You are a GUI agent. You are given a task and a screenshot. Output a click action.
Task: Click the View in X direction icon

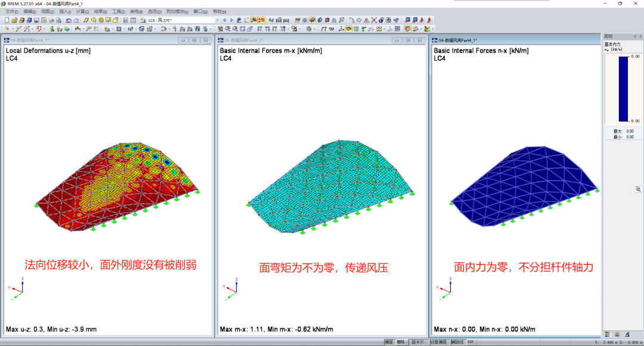[x=259, y=29]
